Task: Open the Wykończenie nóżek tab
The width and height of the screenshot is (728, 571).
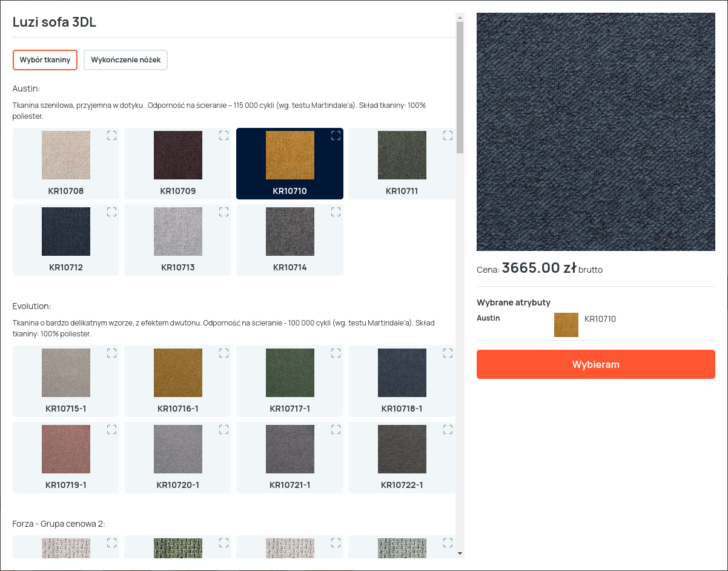Action: coord(125,60)
